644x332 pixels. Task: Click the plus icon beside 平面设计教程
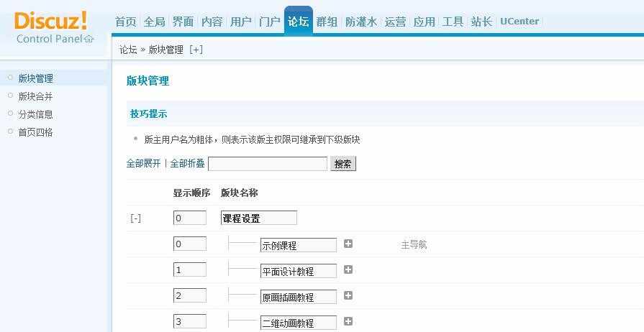pos(348,269)
